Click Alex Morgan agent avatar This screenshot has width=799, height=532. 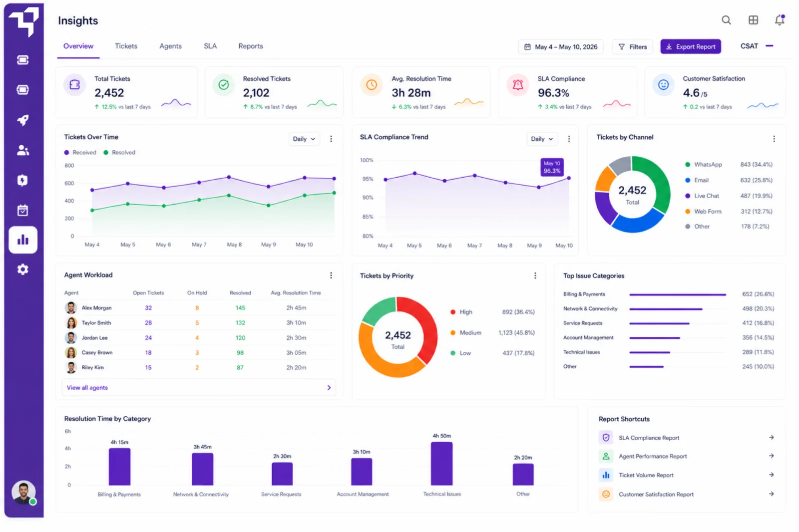point(71,308)
